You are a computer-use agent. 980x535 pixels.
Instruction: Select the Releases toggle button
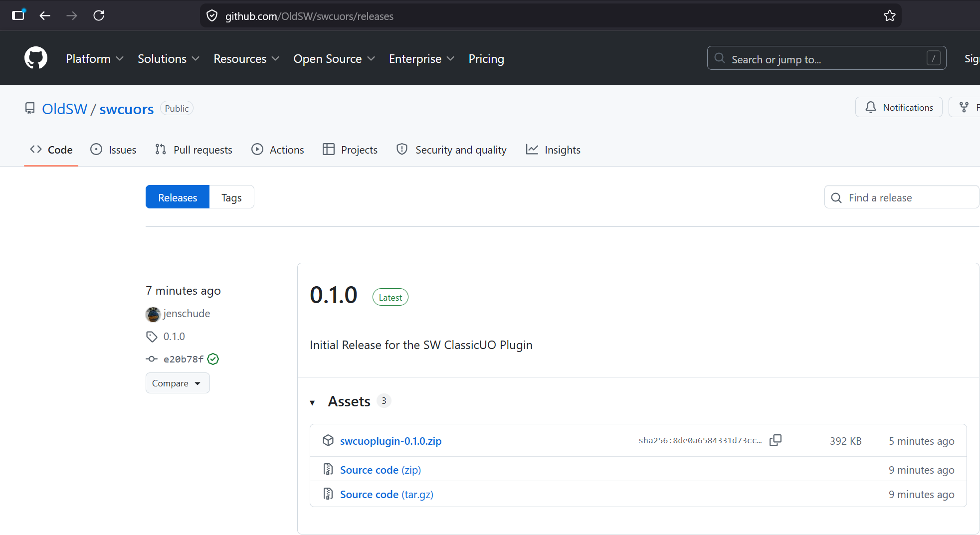coord(178,197)
